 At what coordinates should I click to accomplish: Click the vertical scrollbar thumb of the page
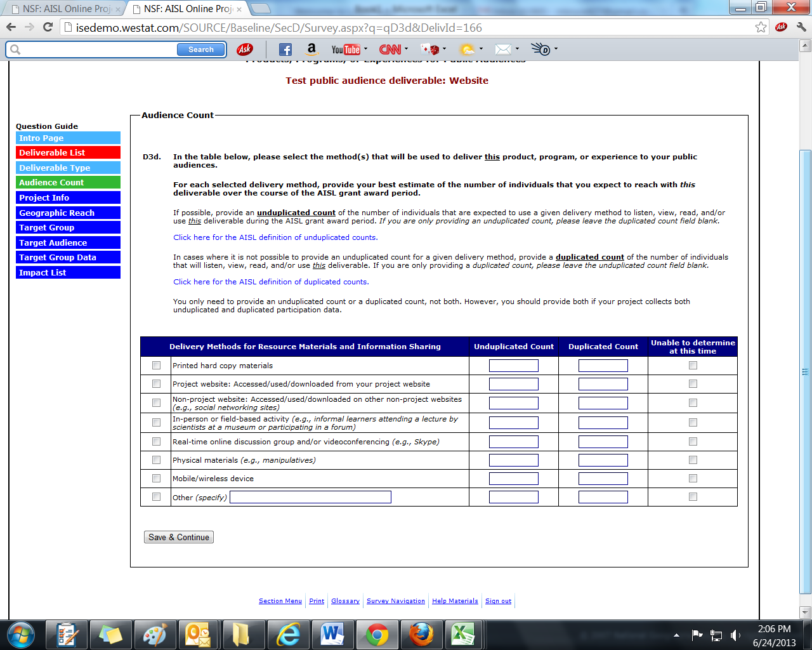coord(806,372)
